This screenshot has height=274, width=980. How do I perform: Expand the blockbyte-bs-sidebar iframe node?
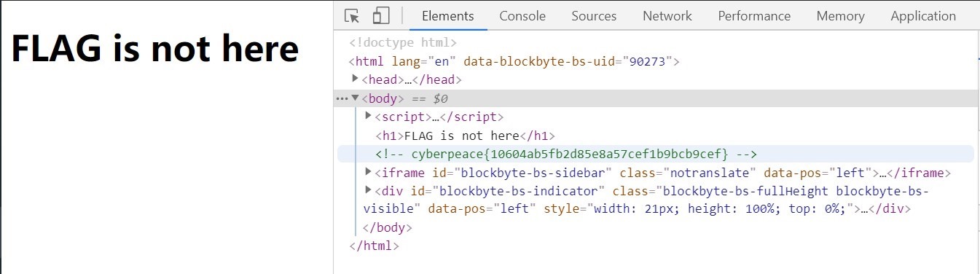tap(368, 173)
